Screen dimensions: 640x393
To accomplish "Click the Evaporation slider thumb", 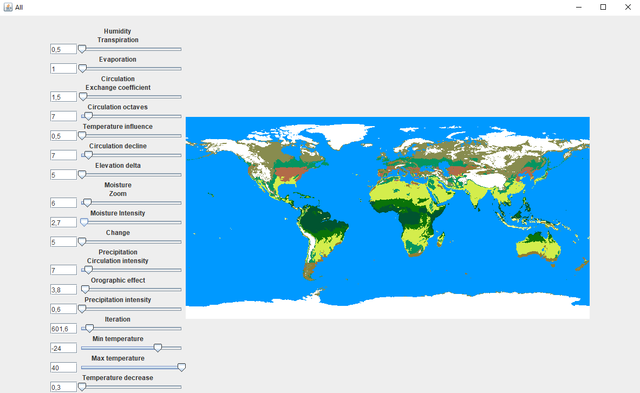I will coord(82,69).
